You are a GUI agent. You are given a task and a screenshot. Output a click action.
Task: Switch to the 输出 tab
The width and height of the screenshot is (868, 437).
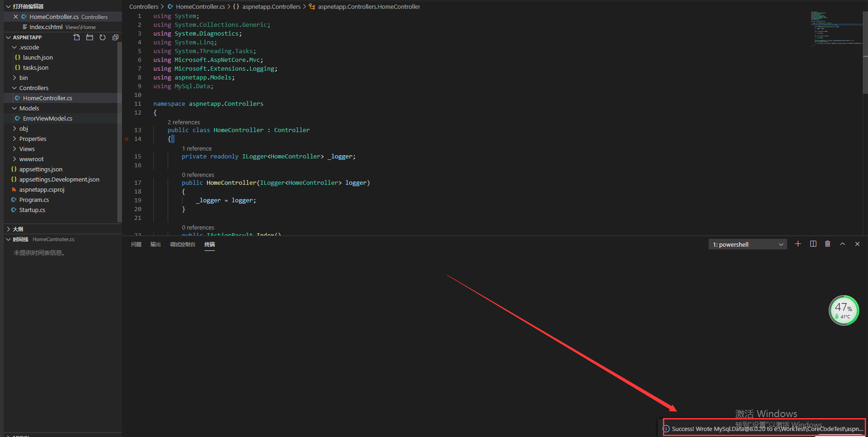(x=155, y=244)
